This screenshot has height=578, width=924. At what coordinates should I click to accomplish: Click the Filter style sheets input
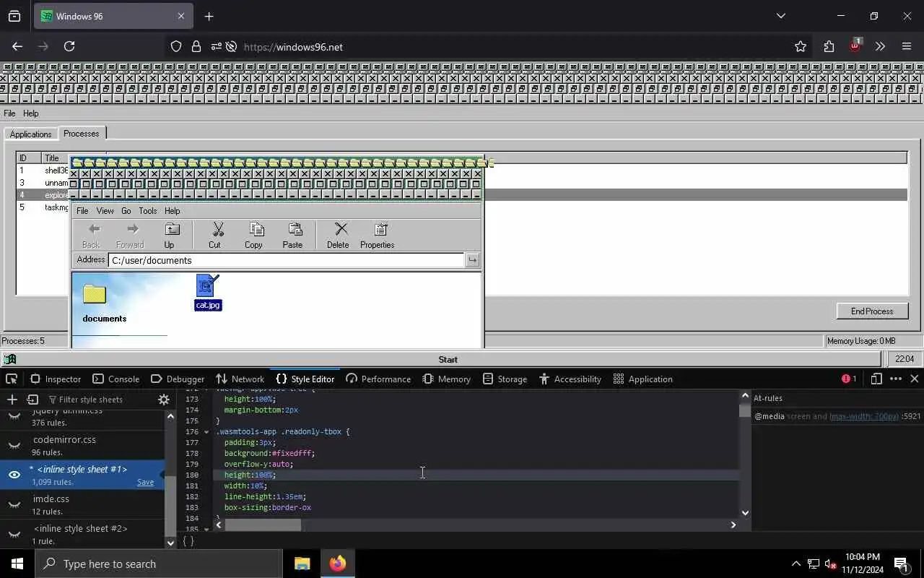pyautogui.click(x=100, y=400)
